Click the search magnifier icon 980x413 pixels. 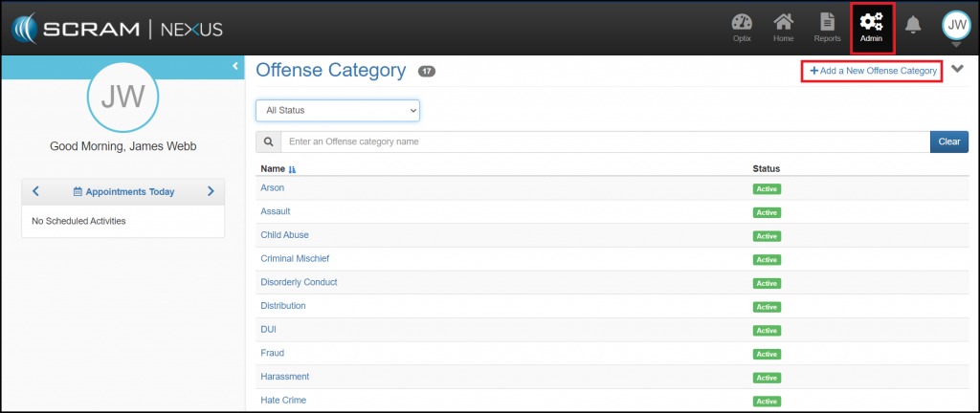268,141
